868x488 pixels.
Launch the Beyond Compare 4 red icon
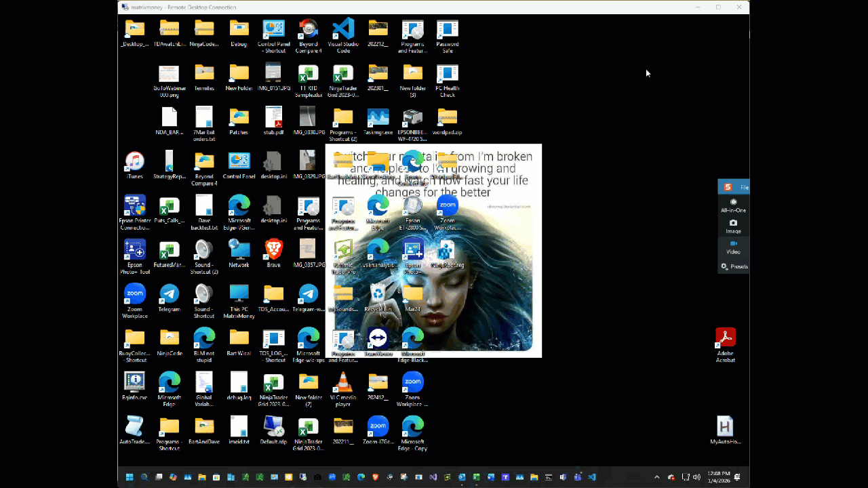[x=309, y=30]
